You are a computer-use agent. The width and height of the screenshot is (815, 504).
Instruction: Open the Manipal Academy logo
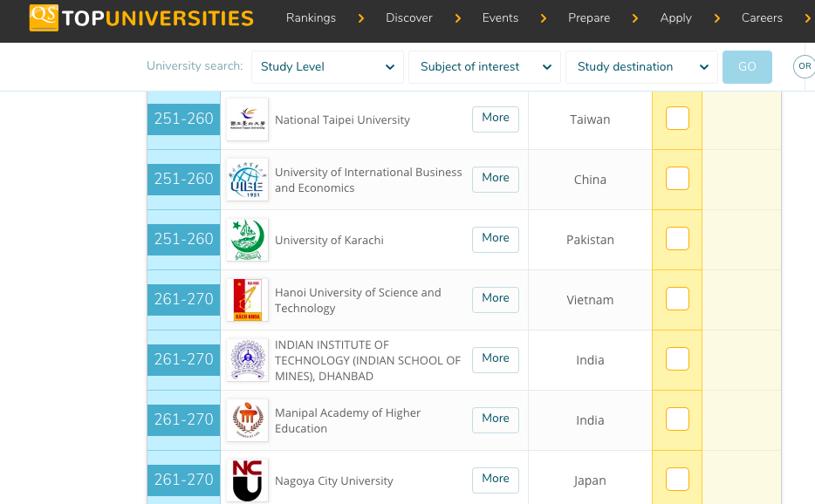tap(247, 420)
